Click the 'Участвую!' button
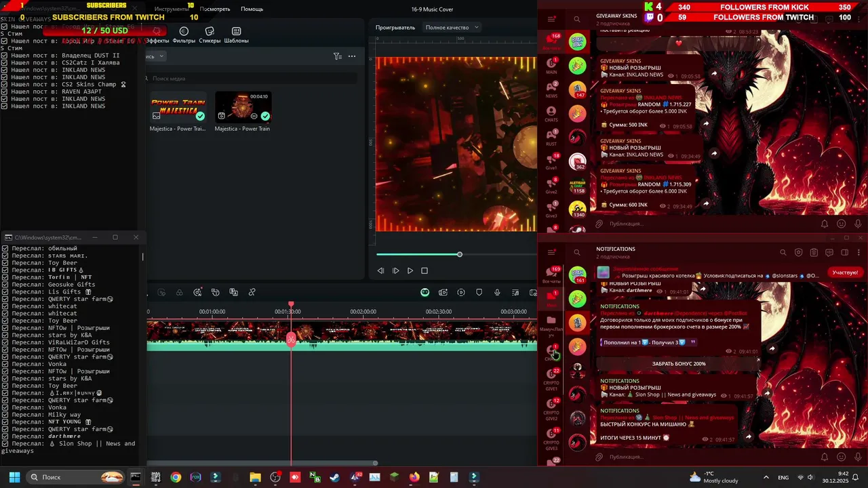868x488 pixels. coord(844,272)
